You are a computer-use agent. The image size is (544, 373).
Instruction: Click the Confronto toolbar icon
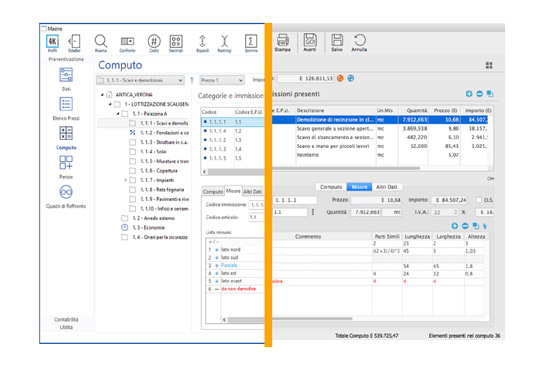coord(127,43)
